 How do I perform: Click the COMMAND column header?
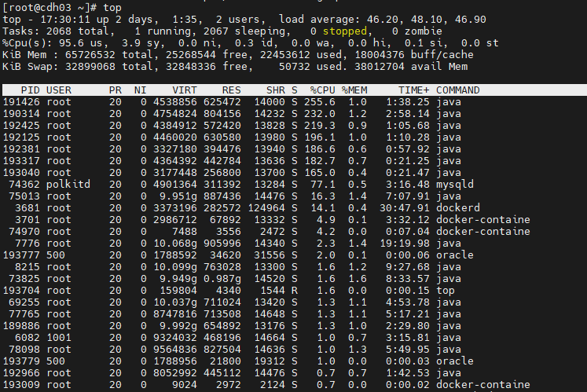pyautogui.click(x=458, y=90)
